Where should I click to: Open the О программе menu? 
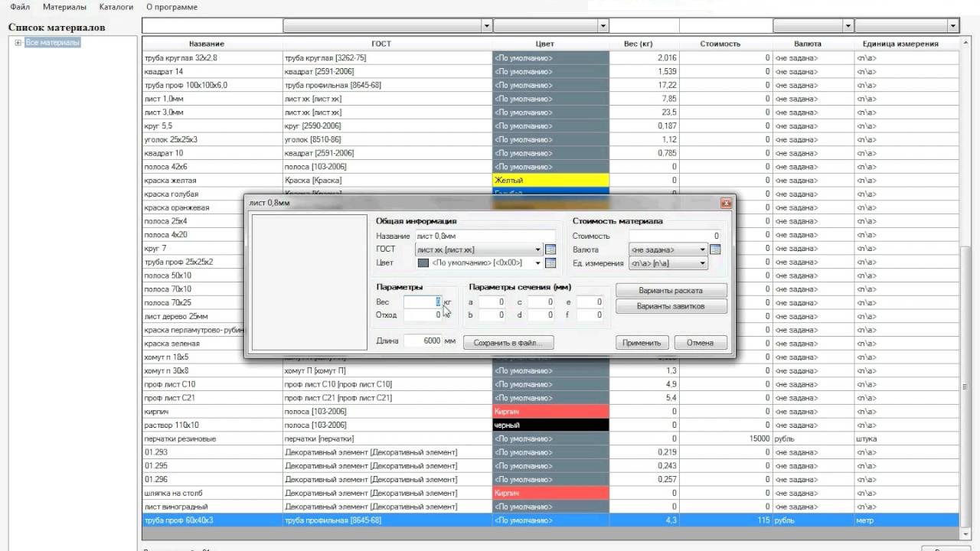(171, 7)
